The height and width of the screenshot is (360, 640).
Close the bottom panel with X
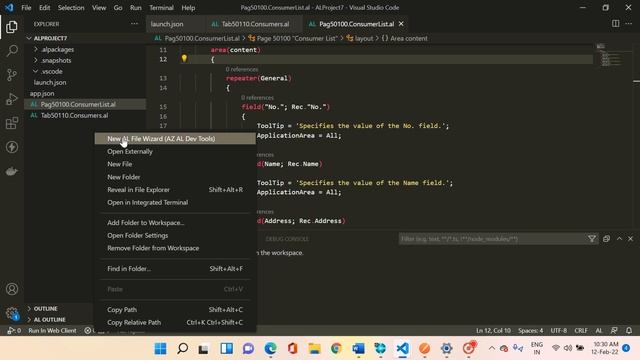pyautogui.click(x=630, y=239)
